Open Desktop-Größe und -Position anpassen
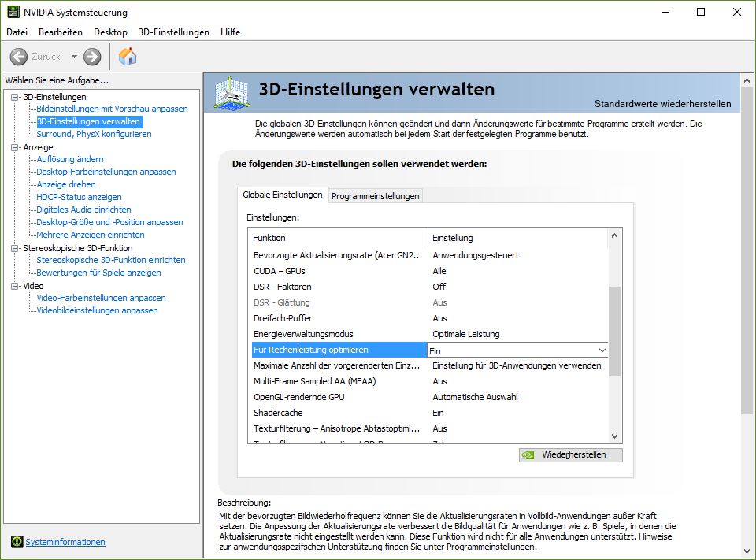 click(x=110, y=222)
